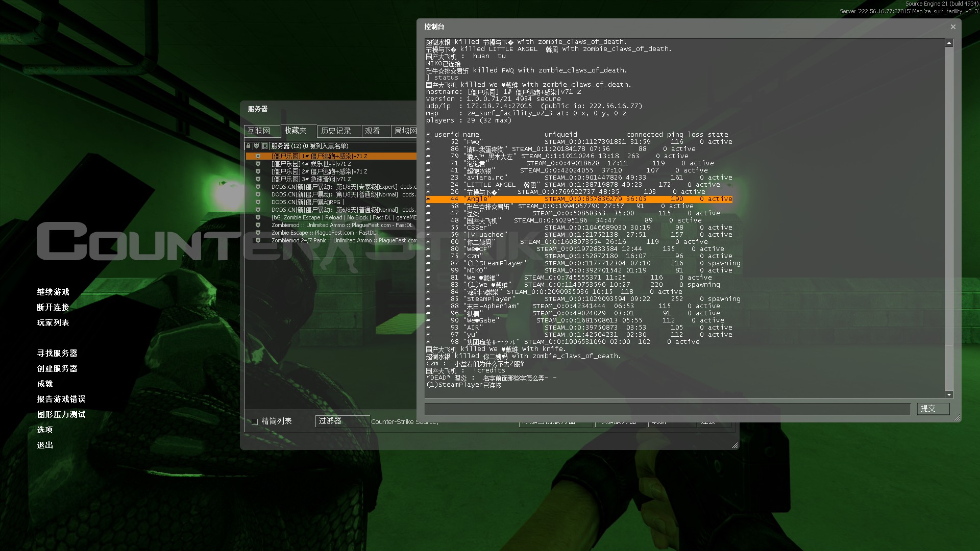This screenshot has width=980, height=551.
Task: Click the console command input field
Action: coord(668,409)
